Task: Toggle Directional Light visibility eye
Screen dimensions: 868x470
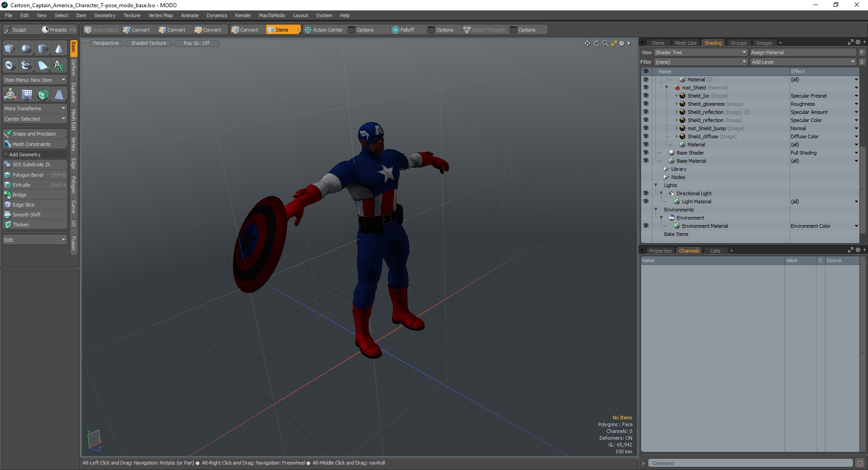Action: tap(646, 193)
